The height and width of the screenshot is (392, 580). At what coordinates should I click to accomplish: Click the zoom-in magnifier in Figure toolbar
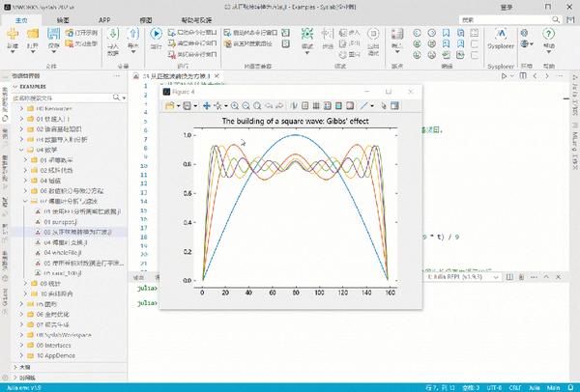235,106
